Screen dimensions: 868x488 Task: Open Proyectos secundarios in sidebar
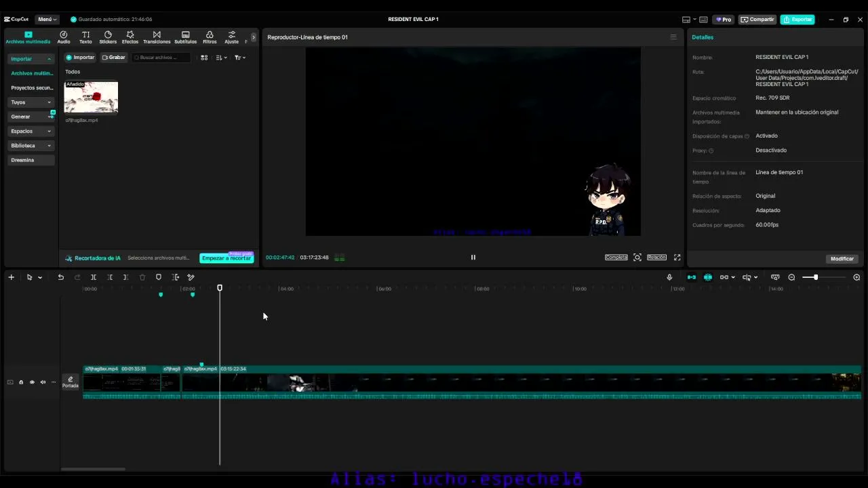click(31, 88)
